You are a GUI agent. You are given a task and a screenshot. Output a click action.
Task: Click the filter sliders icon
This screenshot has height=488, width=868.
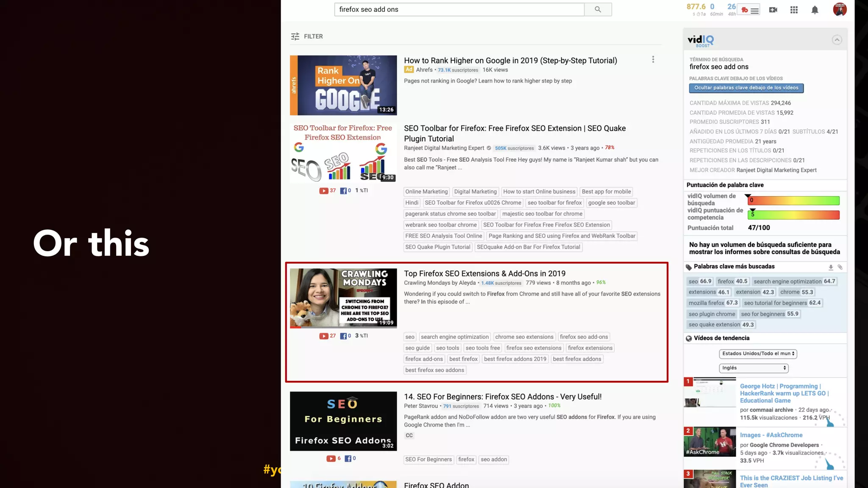pyautogui.click(x=295, y=36)
